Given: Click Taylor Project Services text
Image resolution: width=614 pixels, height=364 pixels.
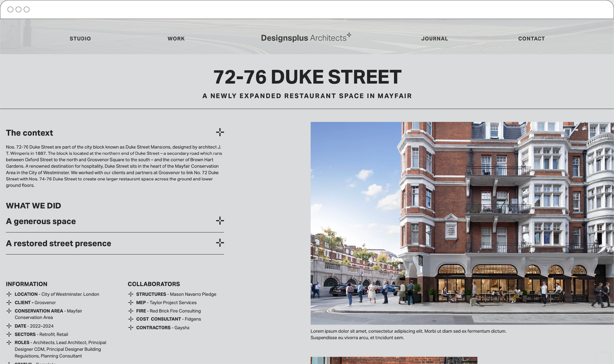Looking at the screenshot, I should tap(173, 303).
